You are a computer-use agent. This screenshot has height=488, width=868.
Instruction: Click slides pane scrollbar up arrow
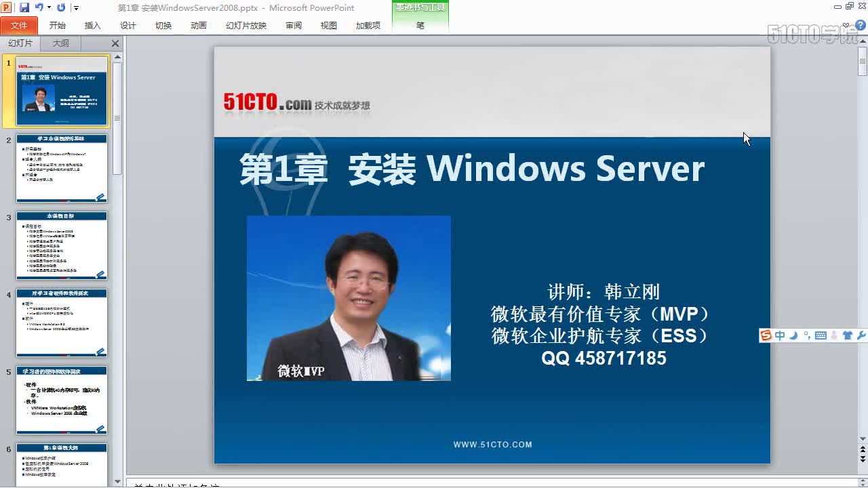point(117,58)
